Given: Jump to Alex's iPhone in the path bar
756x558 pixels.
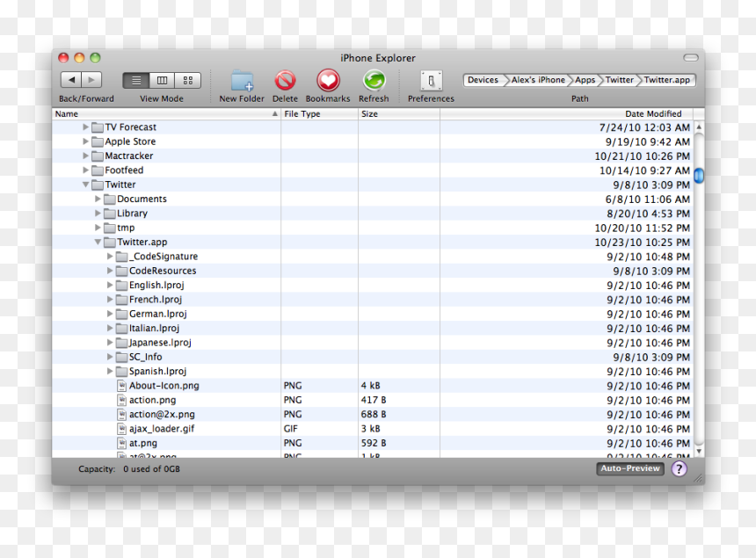Looking at the screenshot, I should point(538,80).
